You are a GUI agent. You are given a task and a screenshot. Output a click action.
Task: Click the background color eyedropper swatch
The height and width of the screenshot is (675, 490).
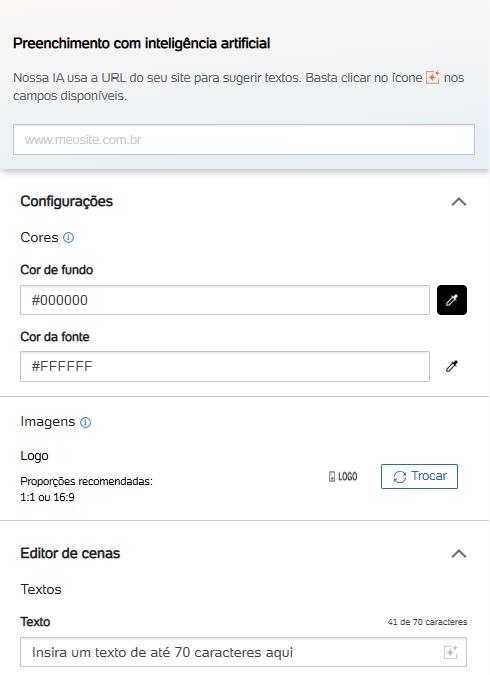(x=452, y=300)
